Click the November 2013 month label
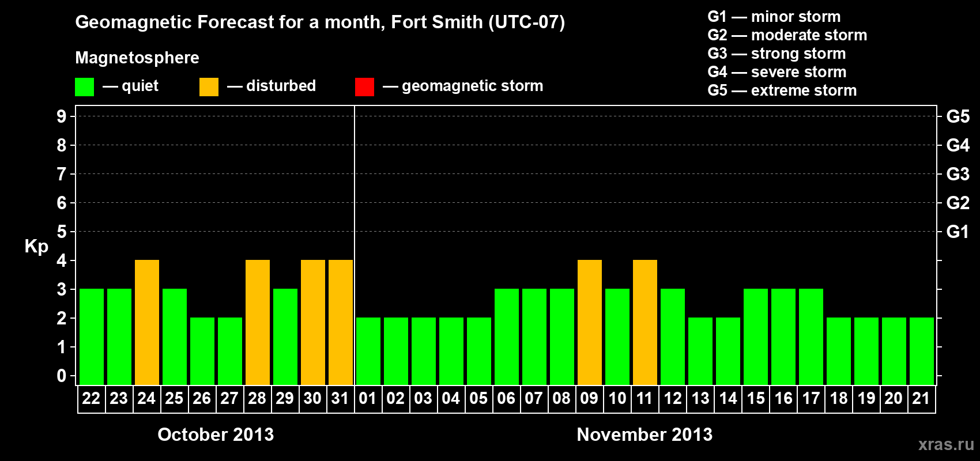The height and width of the screenshot is (461, 980). click(644, 434)
